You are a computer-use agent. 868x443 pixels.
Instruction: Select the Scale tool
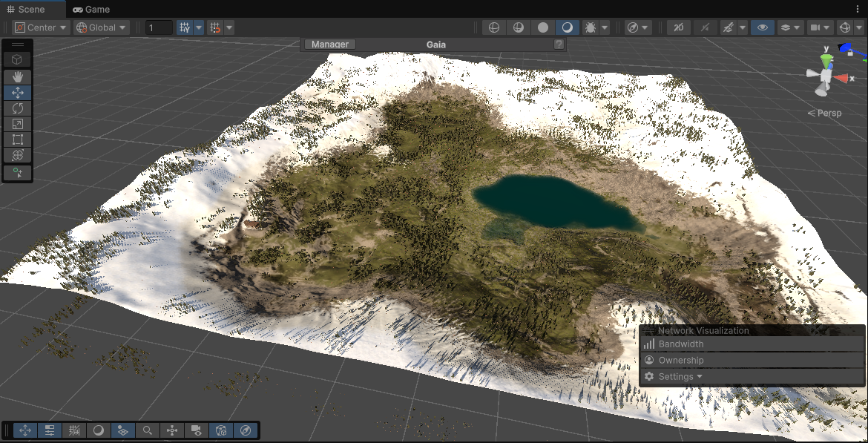[x=18, y=124]
